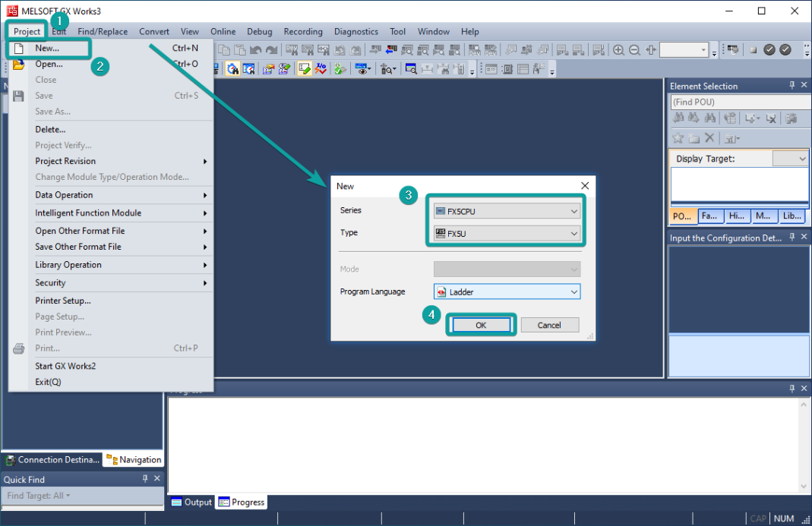Screen dimensions: 812x526
Task: Select New... from the Project menu
Action: (47, 48)
